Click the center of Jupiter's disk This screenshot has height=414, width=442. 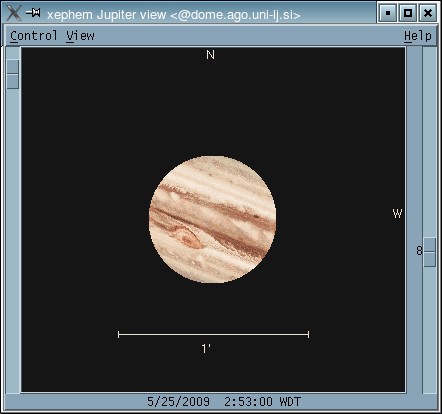tap(212, 219)
